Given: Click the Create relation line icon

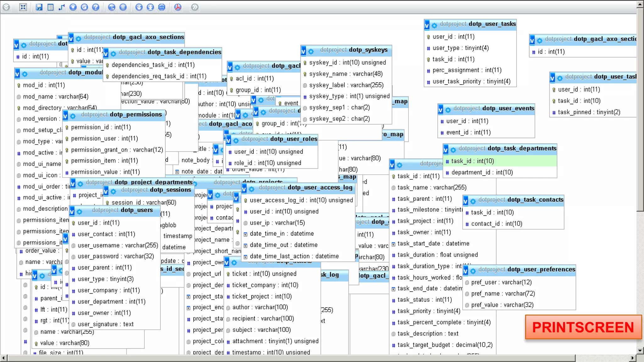Looking at the screenshot, I should coord(62,7).
